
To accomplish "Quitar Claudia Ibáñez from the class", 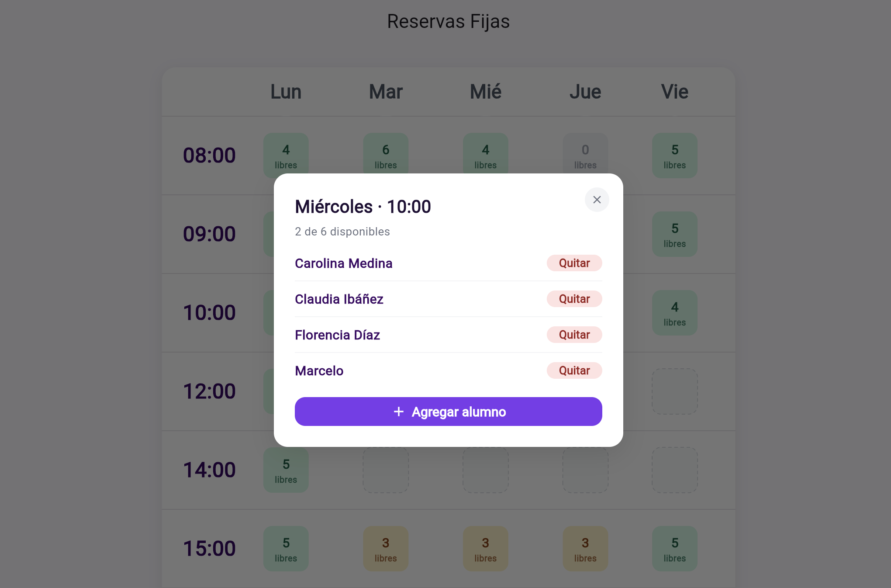I will click(x=574, y=299).
